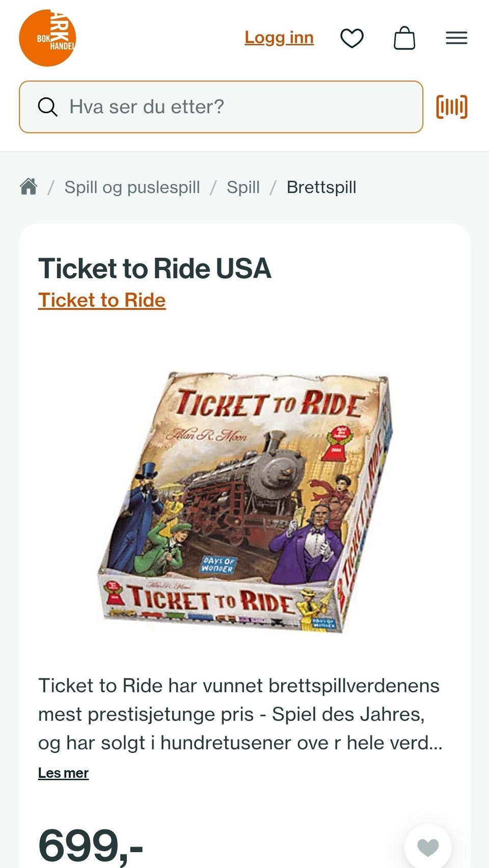Viewport: 489px width, 868px height.
Task: Expand description with 'Les mer'
Action: (63, 773)
